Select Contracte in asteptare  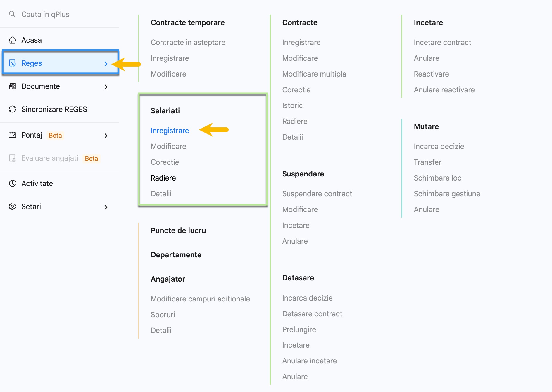coord(188,42)
